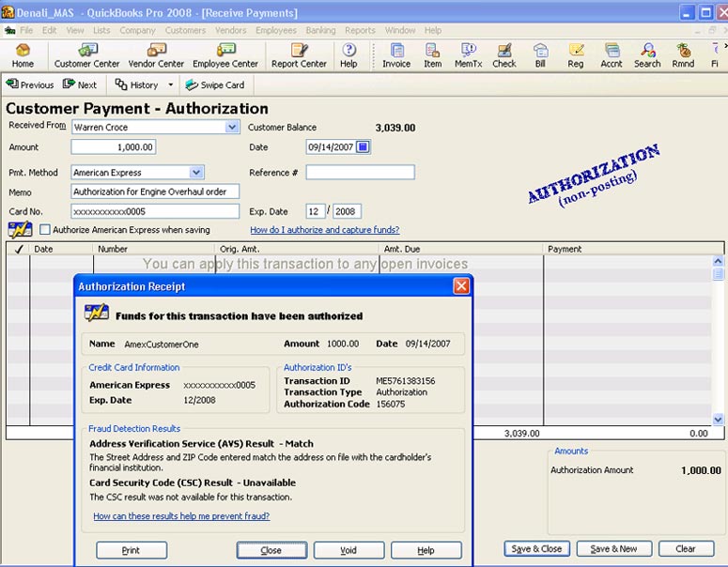Click Save & New button

click(x=613, y=549)
